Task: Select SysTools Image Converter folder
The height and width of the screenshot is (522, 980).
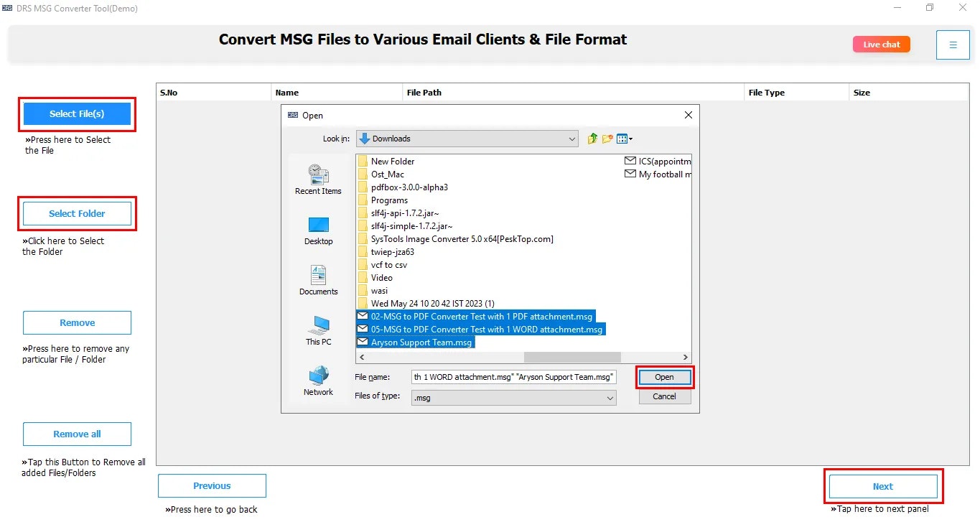Action: click(x=456, y=239)
